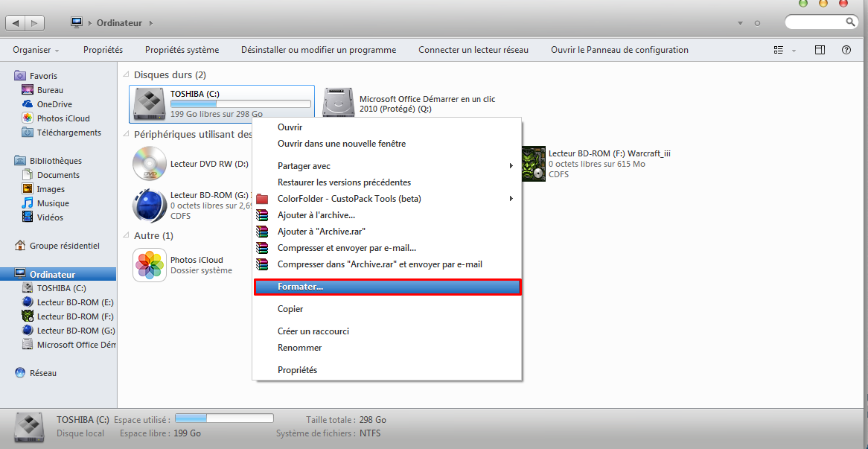Viewport: 868px width, 449px height.
Task: Select Ordinateur in the sidebar
Action: pos(58,274)
